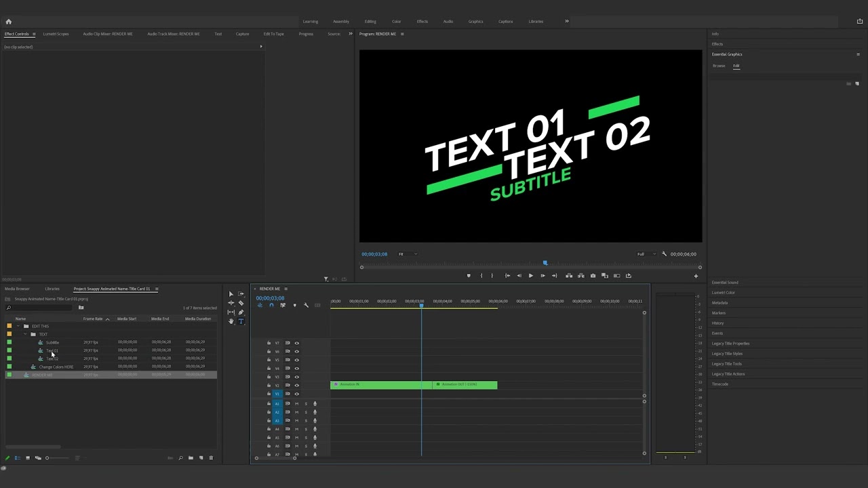Hide the V7 track output
The width and height of the screenshot is (868, 488).
pos(296,343)
